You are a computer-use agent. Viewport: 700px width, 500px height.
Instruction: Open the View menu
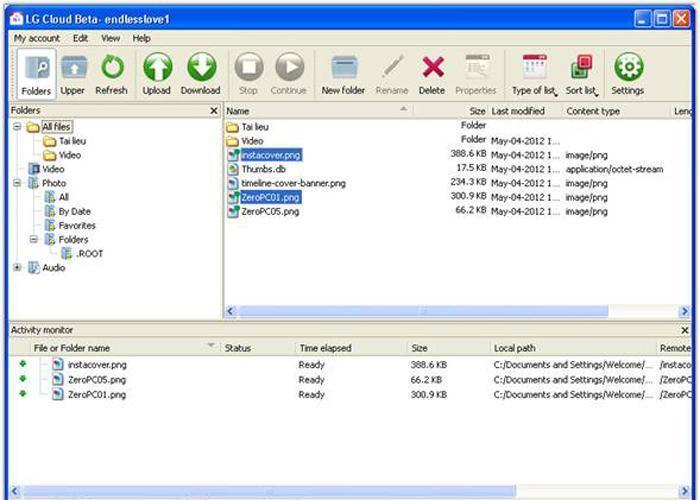(x=110, y=38)
